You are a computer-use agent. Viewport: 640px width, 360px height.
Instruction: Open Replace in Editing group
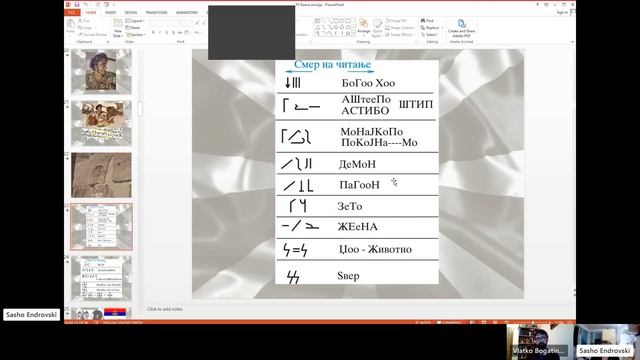[x=431, y=27]
